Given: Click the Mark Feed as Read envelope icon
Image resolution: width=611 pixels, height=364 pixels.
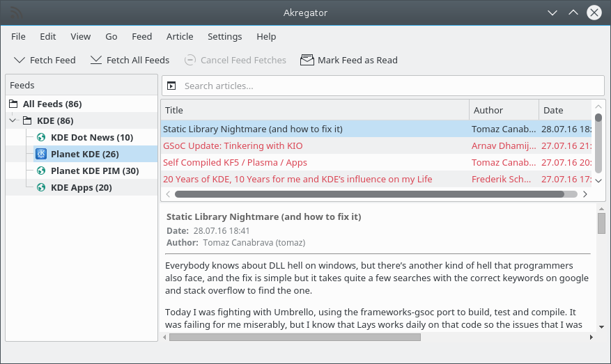Looking at the screenshot, I should pyautogui.click(x=307, y=60).
